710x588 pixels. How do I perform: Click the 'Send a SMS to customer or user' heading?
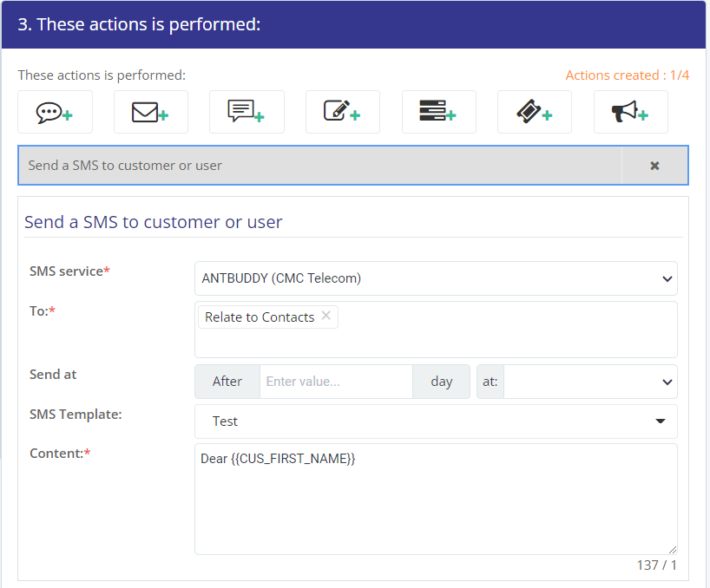point(153,222)
